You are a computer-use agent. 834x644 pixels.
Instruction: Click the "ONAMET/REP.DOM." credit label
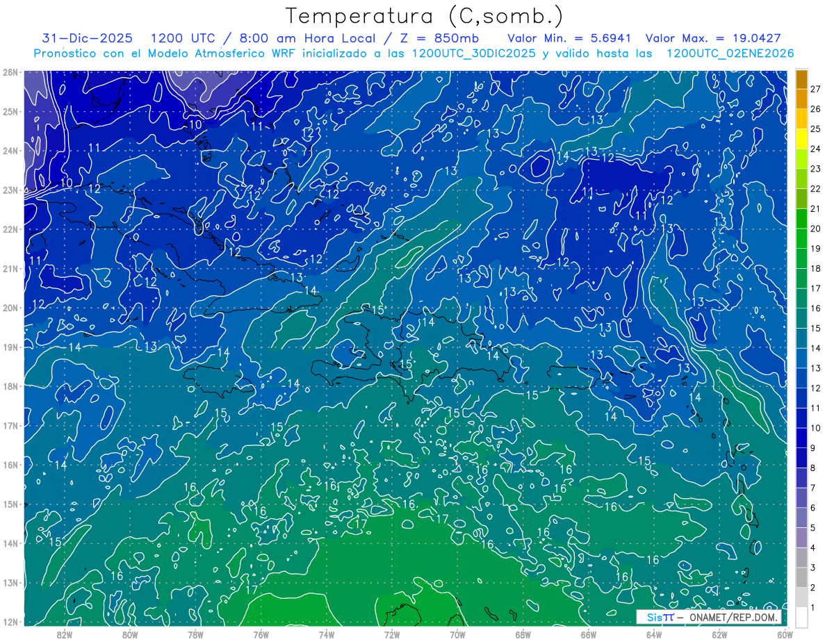tap(734, 617)
